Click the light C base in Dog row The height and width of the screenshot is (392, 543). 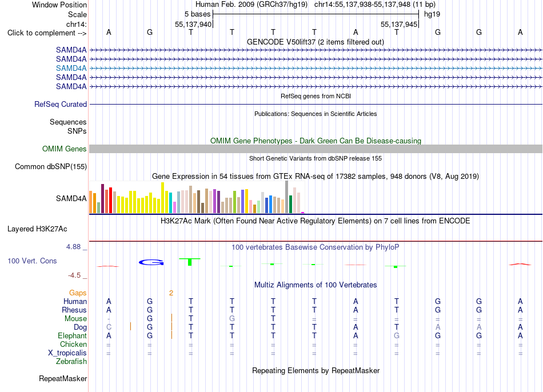tap(109, 327)
